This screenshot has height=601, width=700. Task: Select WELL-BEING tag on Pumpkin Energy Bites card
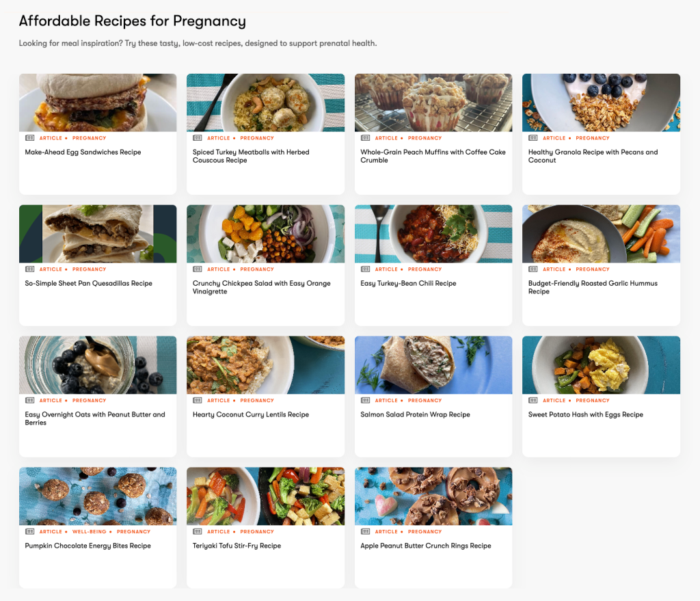(90, 532)
